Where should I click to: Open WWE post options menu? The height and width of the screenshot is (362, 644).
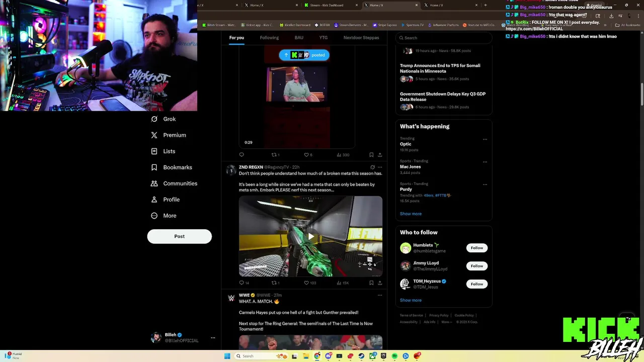point(380,295)
